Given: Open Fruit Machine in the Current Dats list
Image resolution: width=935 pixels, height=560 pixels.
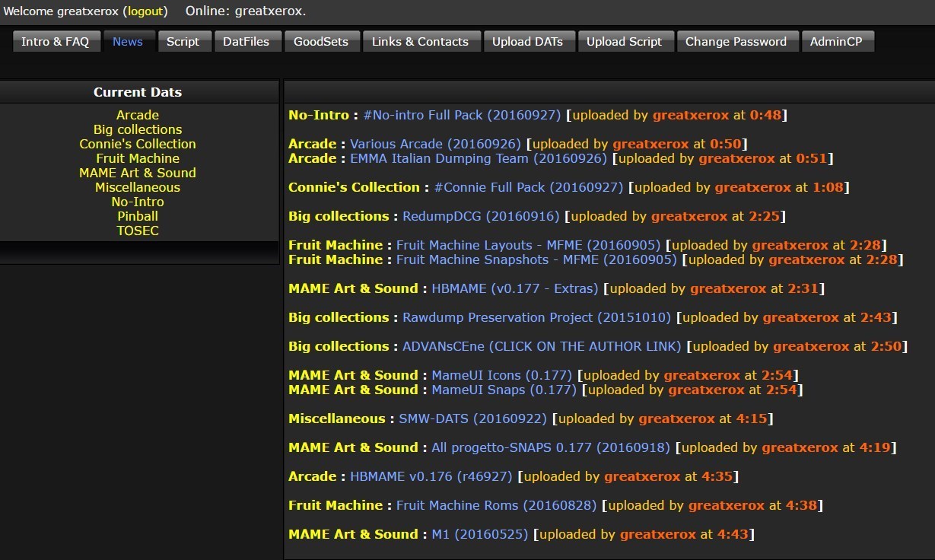Looking at the screenshot, I should (x=138, y=158).
